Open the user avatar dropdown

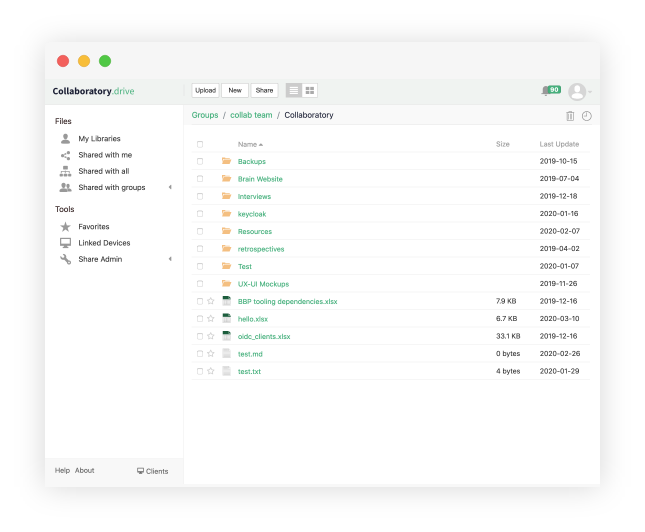579,92
